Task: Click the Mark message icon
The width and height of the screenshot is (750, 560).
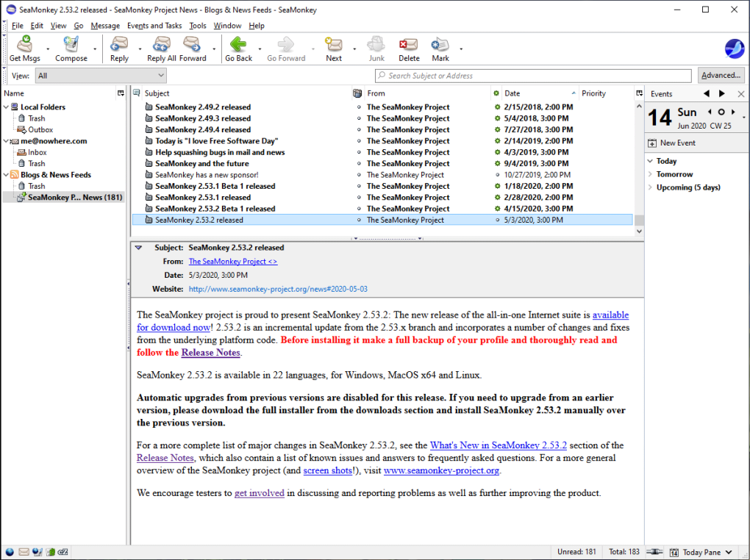Action: point(440,44)
